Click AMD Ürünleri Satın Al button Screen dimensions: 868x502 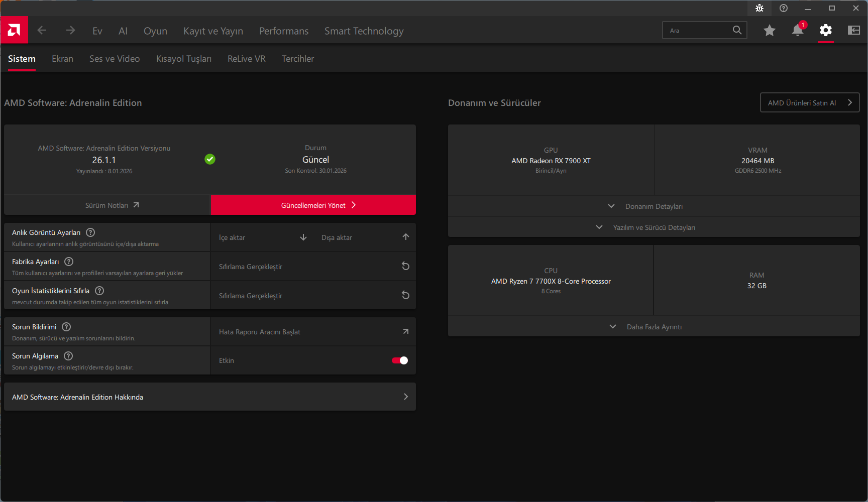click(809, 103)
